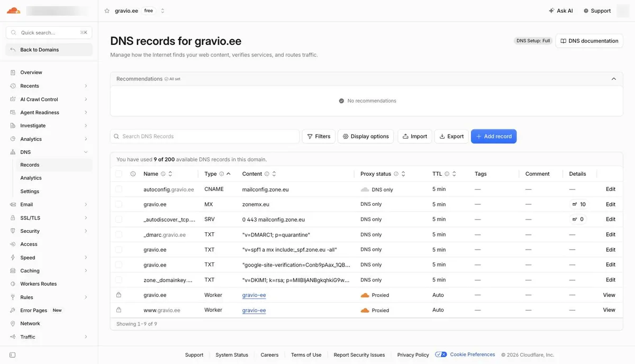Sort records by Type column
Image resolution: width=635 pixels, height=364 pixels.
tap(229, 174)
